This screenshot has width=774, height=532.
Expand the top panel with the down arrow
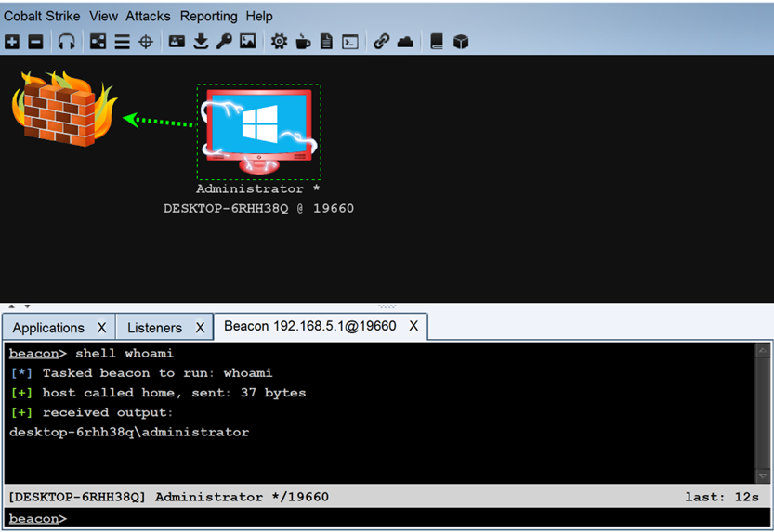[x=27, y=306]
